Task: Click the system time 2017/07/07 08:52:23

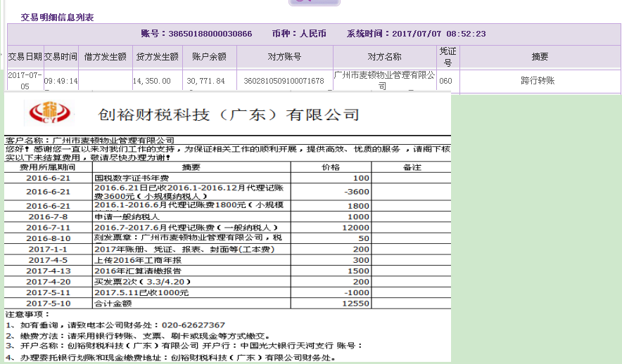Action: pos(439,34)
